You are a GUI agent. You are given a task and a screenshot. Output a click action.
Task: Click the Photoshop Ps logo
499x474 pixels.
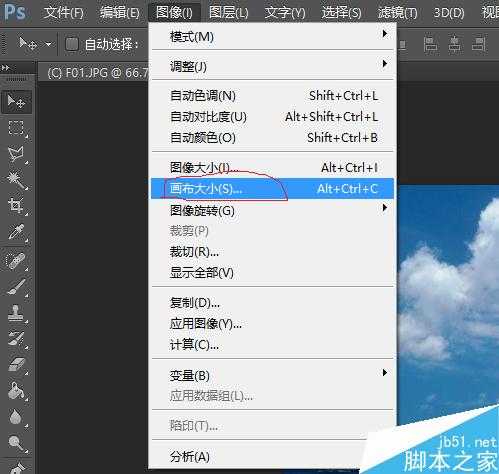pyautogui.click(x=15, y=12)
